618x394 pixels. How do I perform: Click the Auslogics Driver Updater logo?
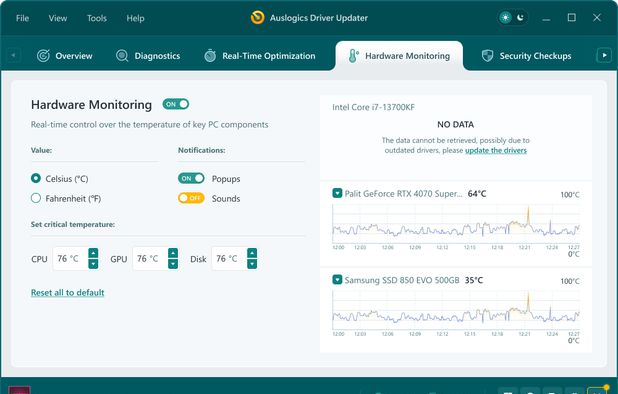(257, 18)
